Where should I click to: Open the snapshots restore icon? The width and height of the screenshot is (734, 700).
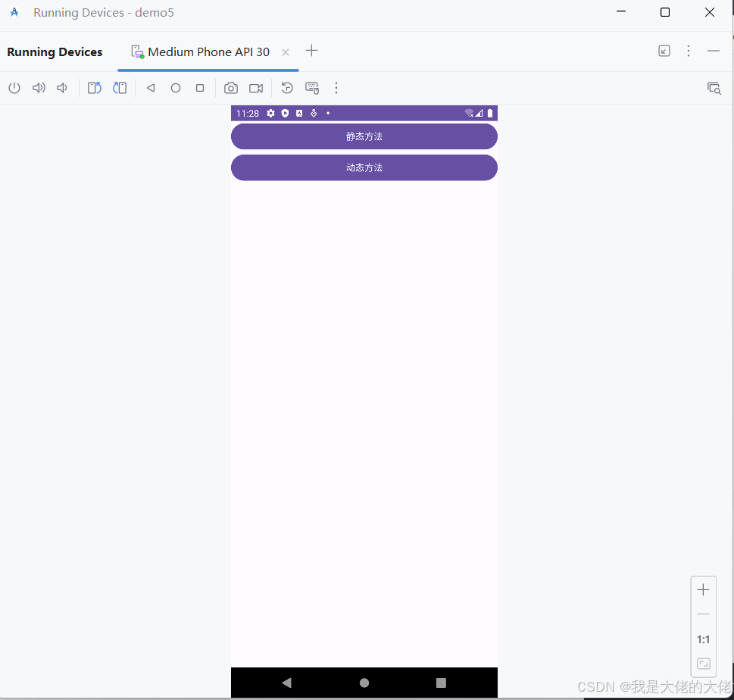[x=287, y=88]
